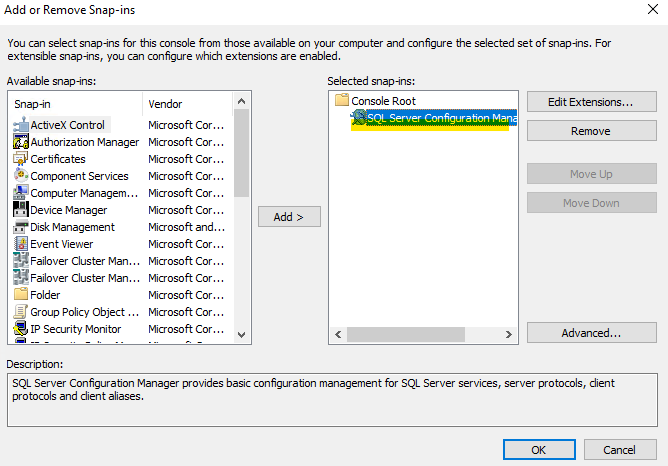Click the disabled Move Up button
The height and width of the screenshot is (466, 668).
pos(591,174)
